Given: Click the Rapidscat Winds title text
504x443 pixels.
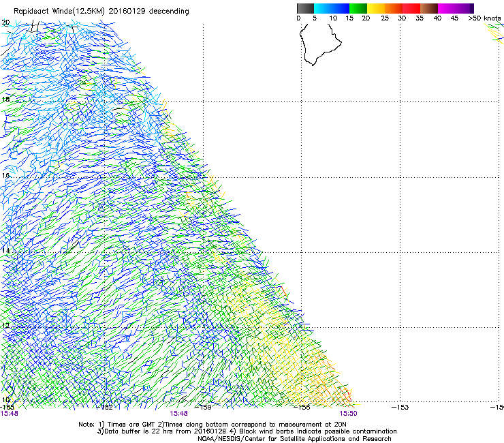Looking at the screenshot, I should [101, 12].
